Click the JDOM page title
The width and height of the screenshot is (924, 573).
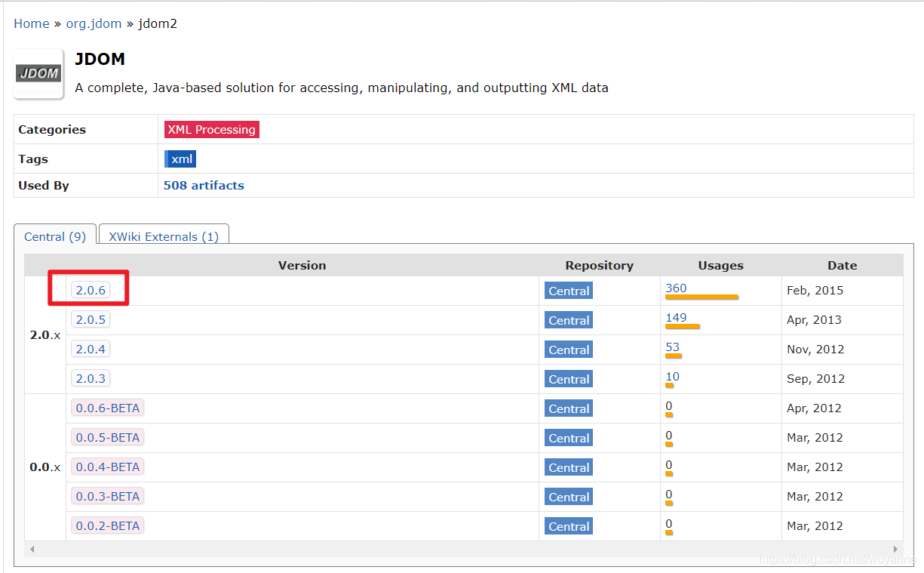coord(100,59)
